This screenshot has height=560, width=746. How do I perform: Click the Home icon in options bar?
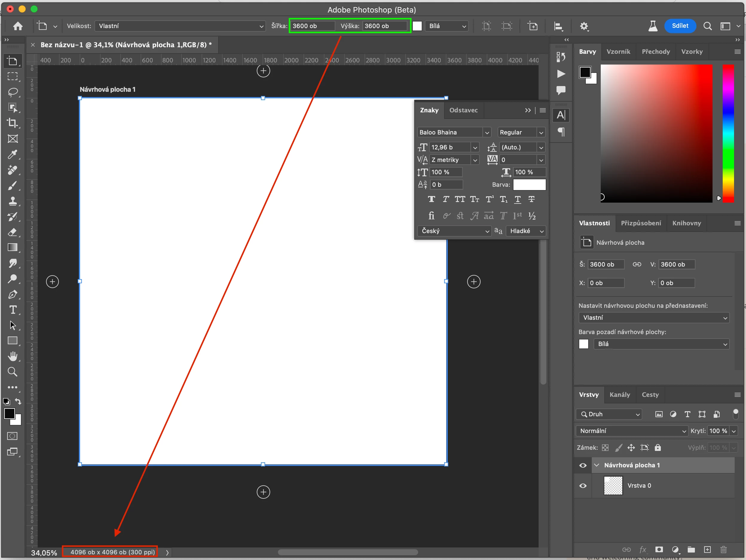pos(18,26)
